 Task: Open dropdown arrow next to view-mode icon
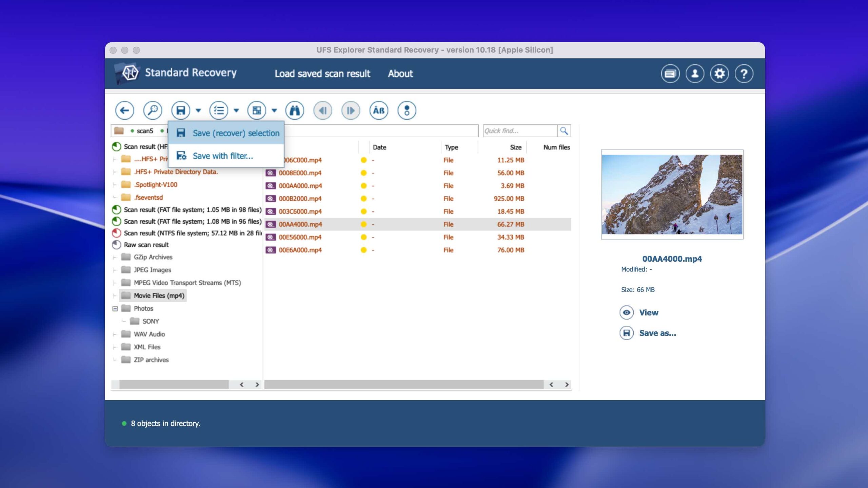coord(274,110)
